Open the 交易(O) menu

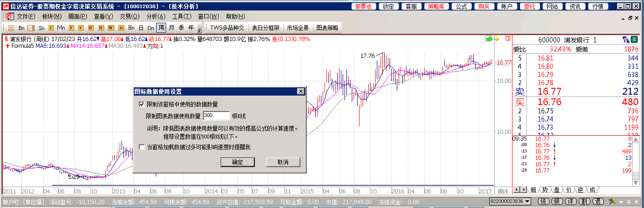pos(130,16)
